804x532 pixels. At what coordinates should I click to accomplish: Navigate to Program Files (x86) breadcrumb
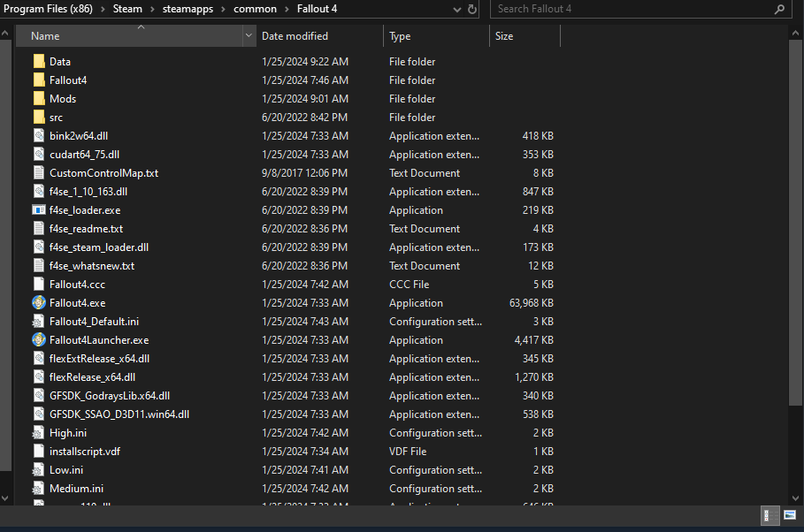pos(48,9)
